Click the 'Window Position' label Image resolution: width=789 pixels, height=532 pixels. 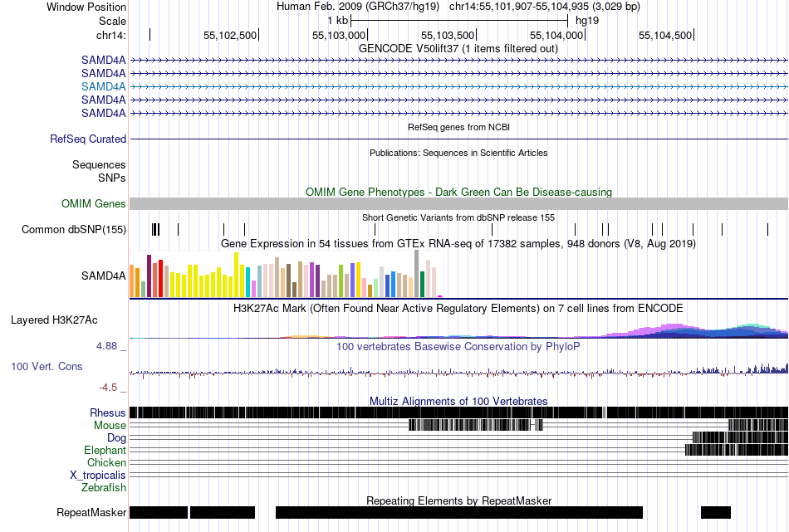point(86,7)
